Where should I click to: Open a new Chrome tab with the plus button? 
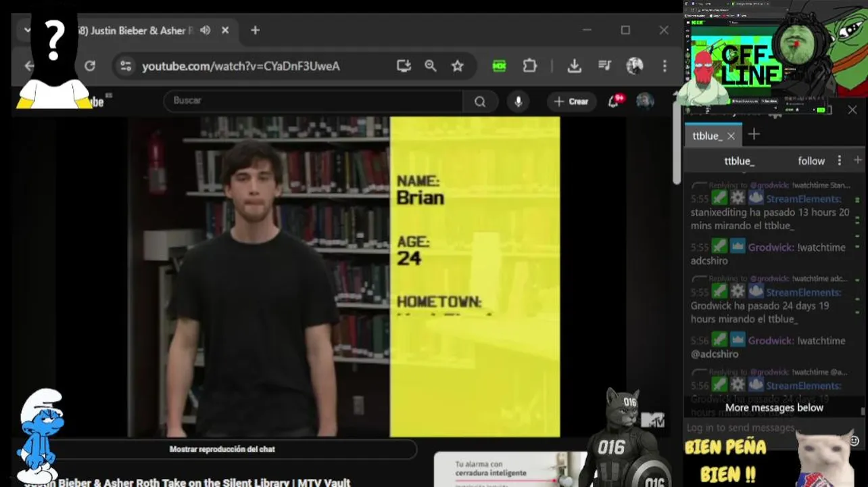click(255, 30)
